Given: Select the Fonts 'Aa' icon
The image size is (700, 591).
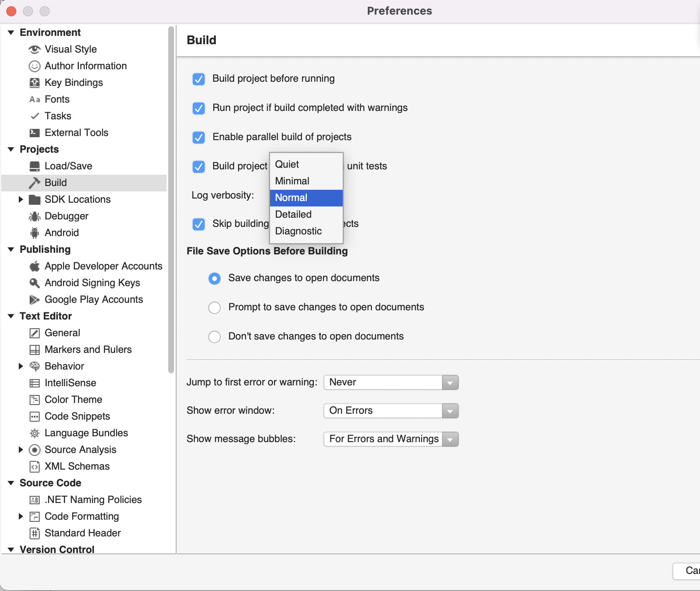Looking at the screenshot, I should pos(34,99).
